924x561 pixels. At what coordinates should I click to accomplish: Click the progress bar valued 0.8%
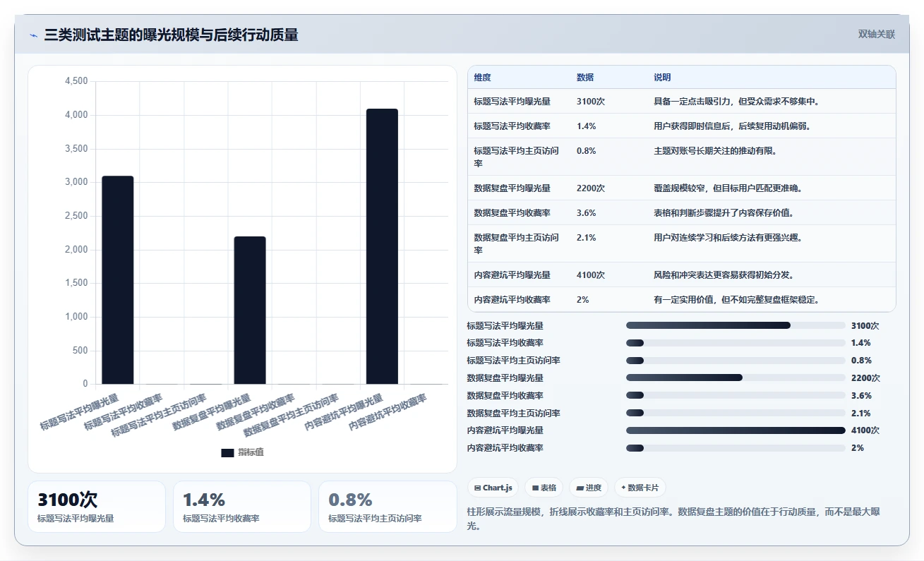click(736, 361)
